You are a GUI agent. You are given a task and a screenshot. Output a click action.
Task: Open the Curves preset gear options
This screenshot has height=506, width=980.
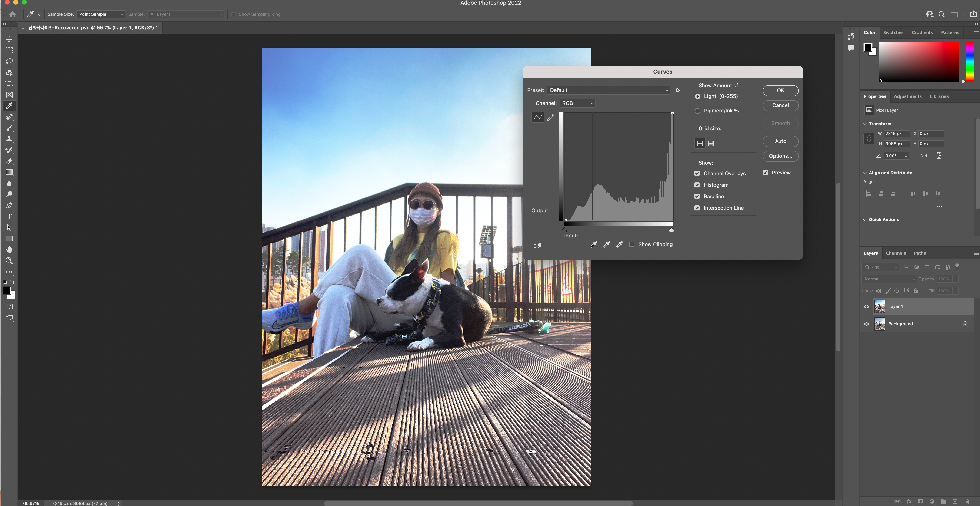(678, 90)
